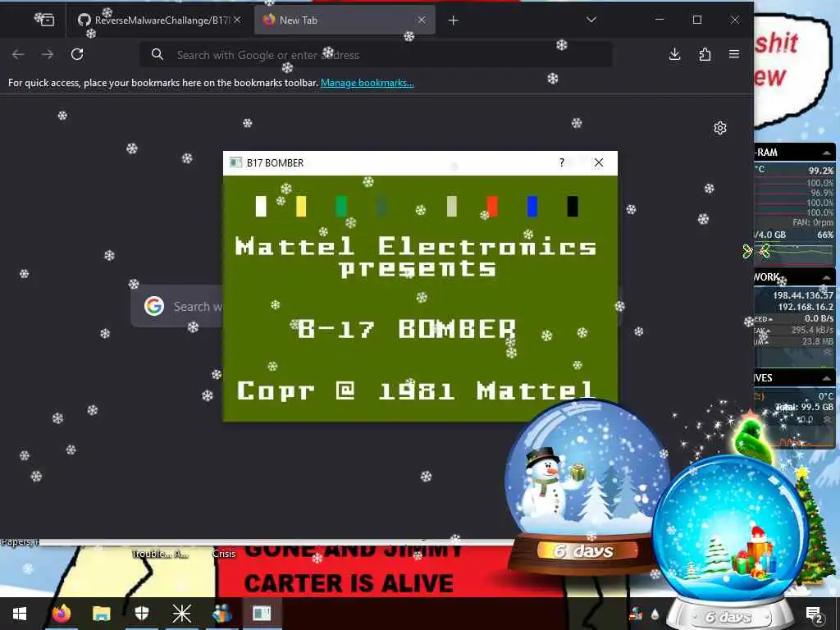Click the Trouble desktop shortcut label
Viewport: 840px width, 630px height.
[x=160, y=554]
